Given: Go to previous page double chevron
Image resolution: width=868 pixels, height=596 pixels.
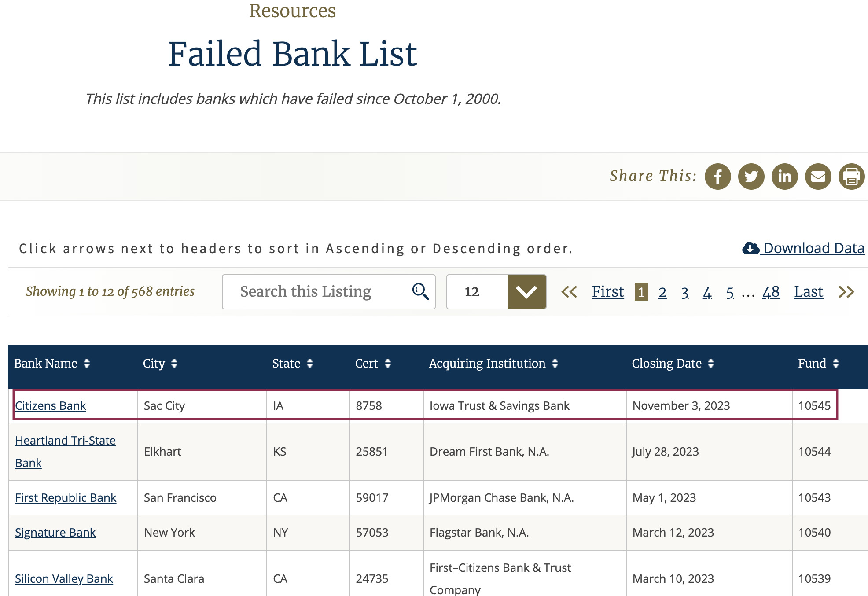Looking at the screenshot, I should [569, 292].
